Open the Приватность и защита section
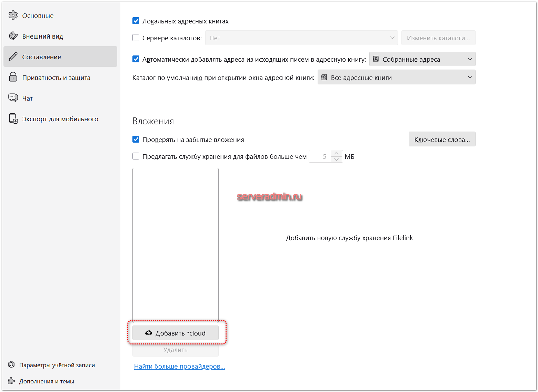The width and height of the screenshot is (538, 392). point(56,78)
